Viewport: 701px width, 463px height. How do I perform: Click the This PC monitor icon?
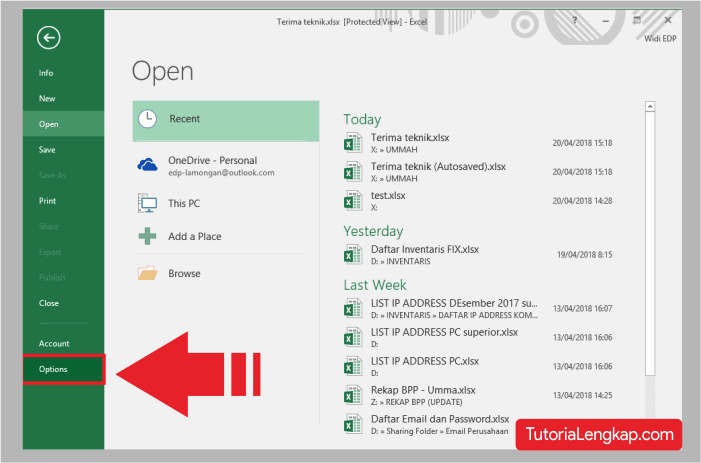tap(147, 203)
